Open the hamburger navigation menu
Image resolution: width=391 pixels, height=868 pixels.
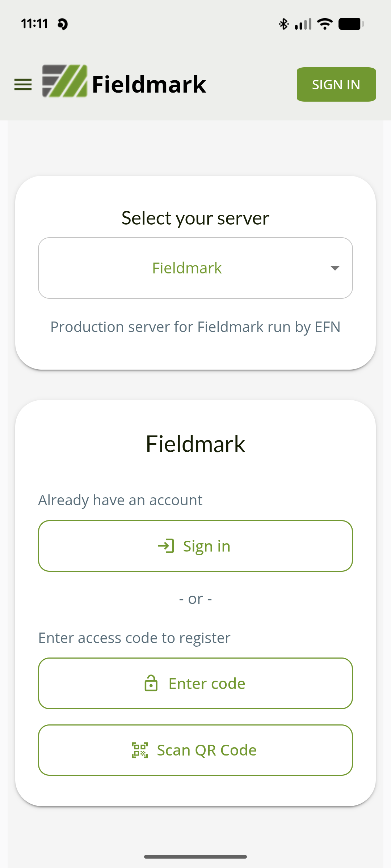(23, 85)
